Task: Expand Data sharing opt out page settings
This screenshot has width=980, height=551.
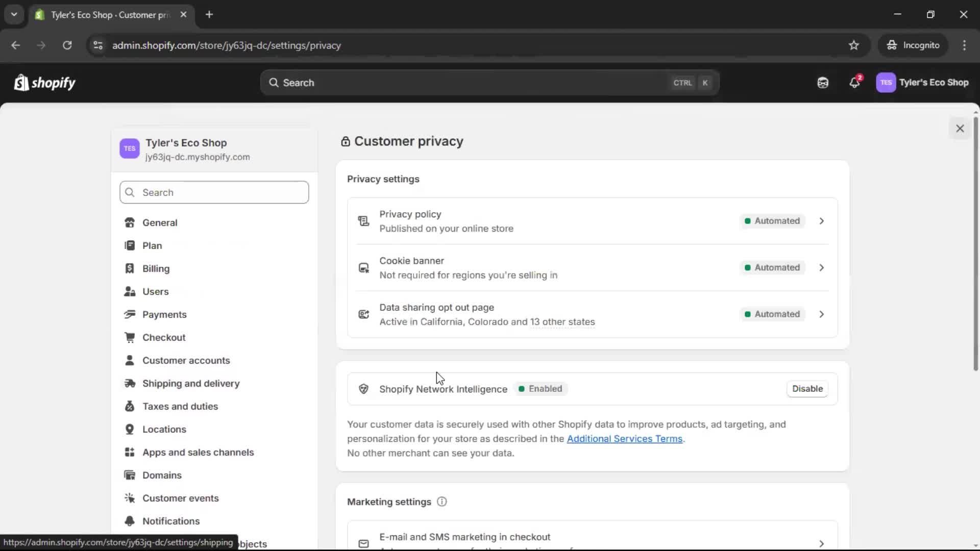Action: coord(821,314)
